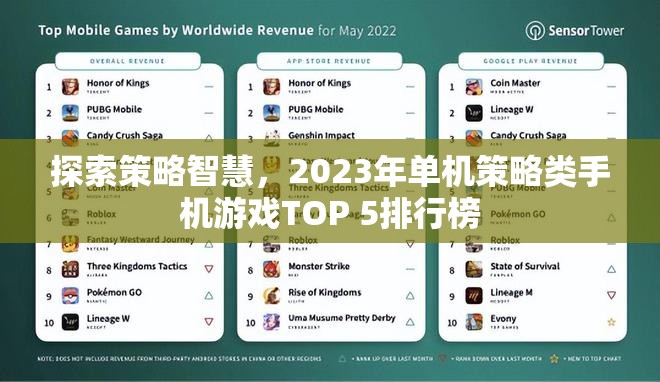Select the Google Play Revenue header tab
The image size is (660, 382).
[531, 61]
